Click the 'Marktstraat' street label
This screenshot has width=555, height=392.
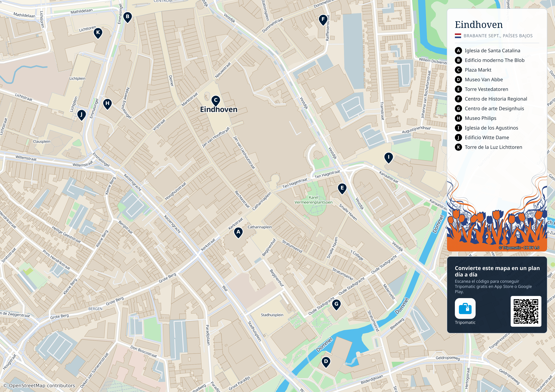(x=190, y=99)
